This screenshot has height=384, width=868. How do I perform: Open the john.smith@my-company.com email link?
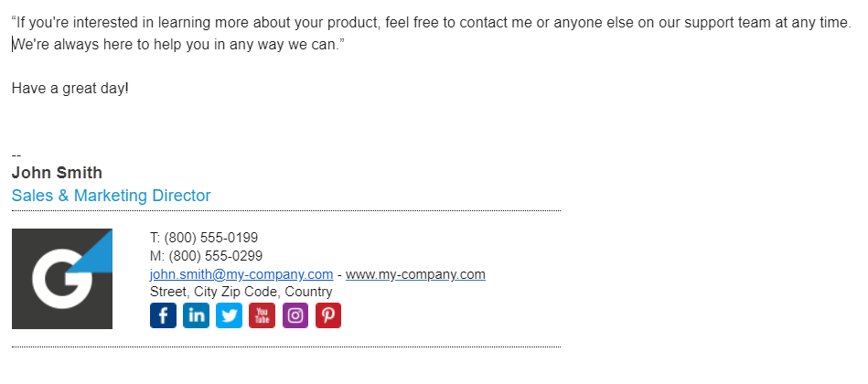click(x=241, y=274)
